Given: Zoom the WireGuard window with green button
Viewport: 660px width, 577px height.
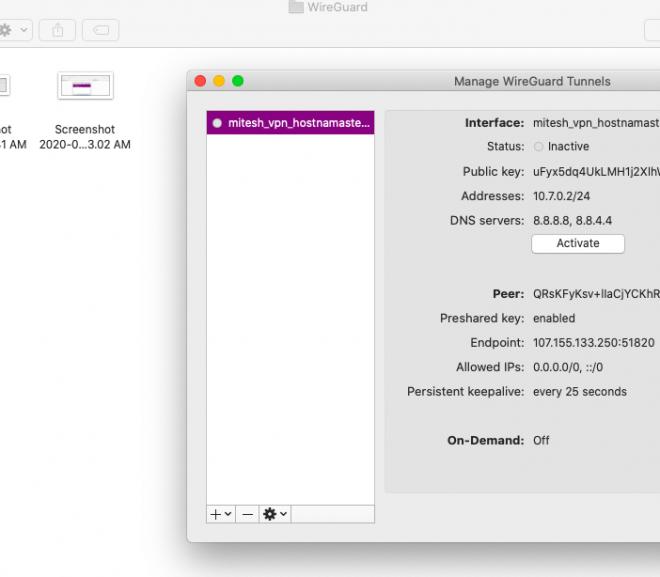Looking at the screenshot, I should click(238, 81).
